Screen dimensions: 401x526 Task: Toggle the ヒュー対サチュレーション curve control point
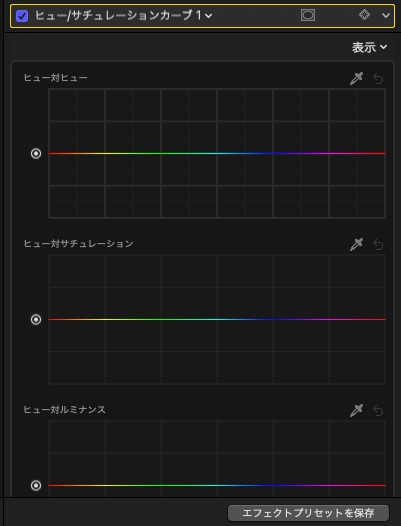coord(36,319)
